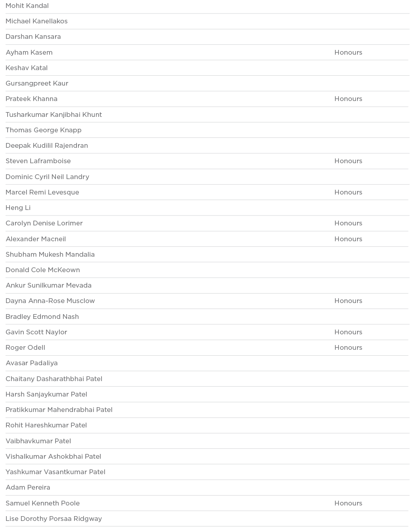Click Honours on Roger Odell's row
411x532 pixels.
point(348,348)
